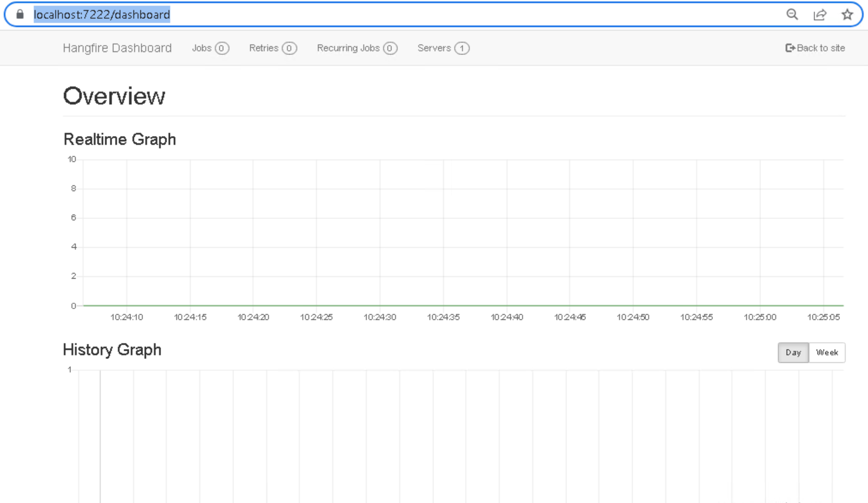Open the Recurring Jobs page
Image resolution: width=868 pixels, height=503 pixels.
pyautogui.click(x=348, y=48)
